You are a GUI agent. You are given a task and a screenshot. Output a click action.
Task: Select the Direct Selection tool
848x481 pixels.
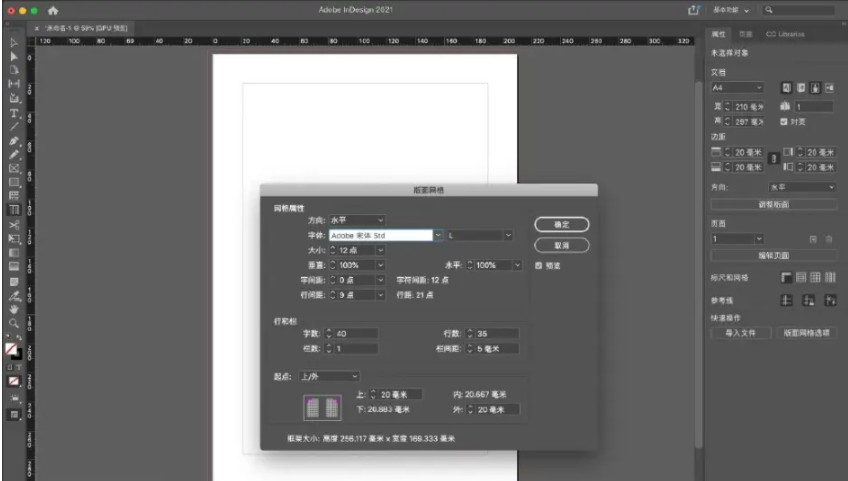(x=14, y=57)
